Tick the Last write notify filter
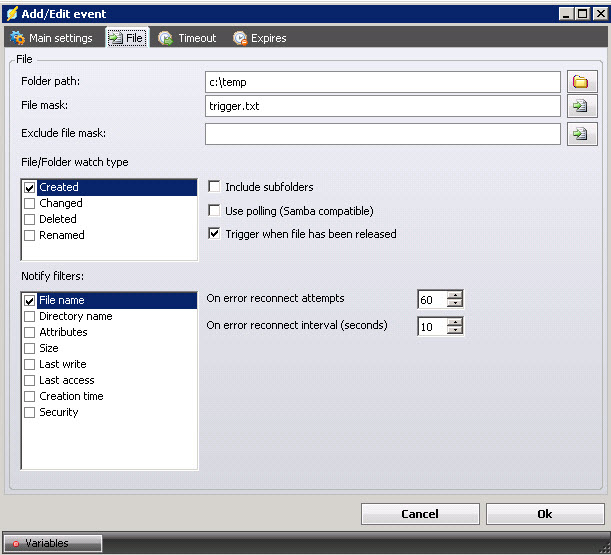The height and width of the screenshot is (555, 611). (x=29, y=364)
